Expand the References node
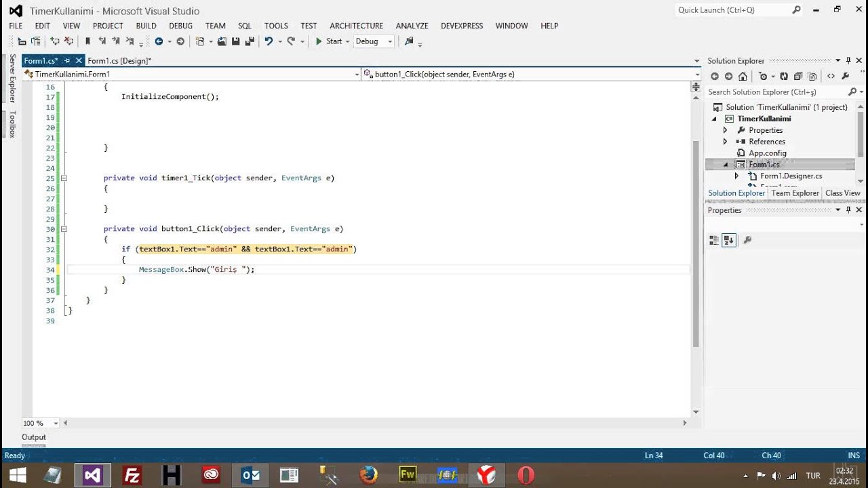The height and width of the screenshot is (488, 868). pos(725,142)
